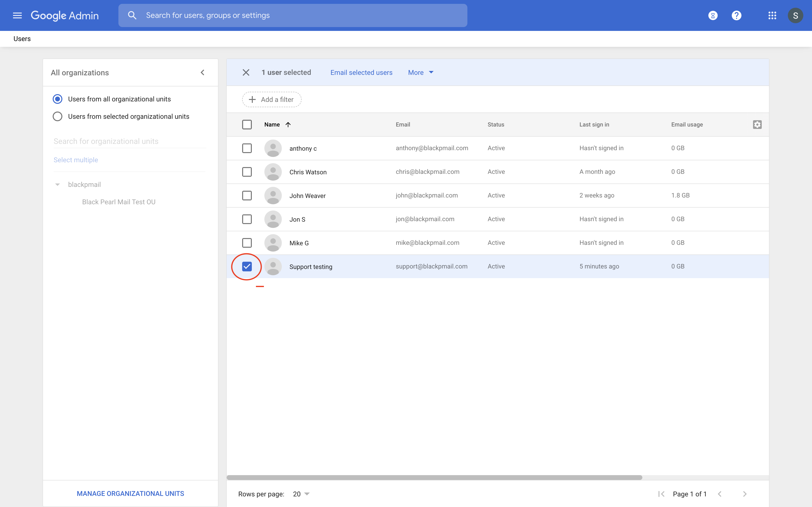812x507 pixels.
Task: Click the Add a filter button
Action: tap(271, 99)
